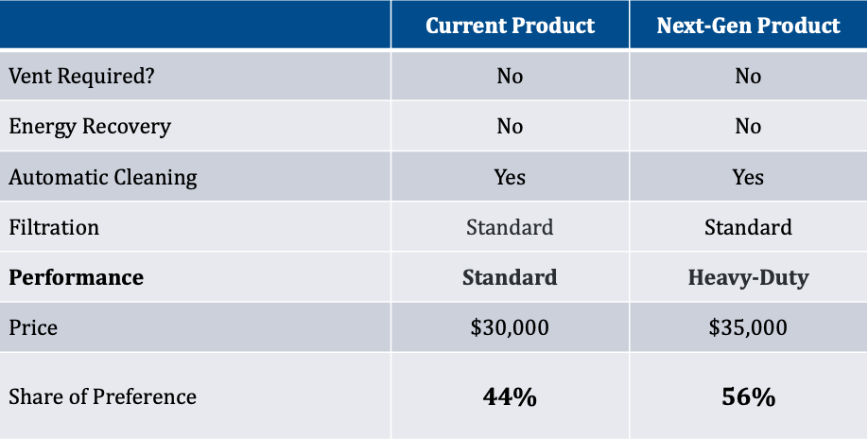Click Current Product's Automatic Cleaning Yes cell

click(x=510, y=177)
